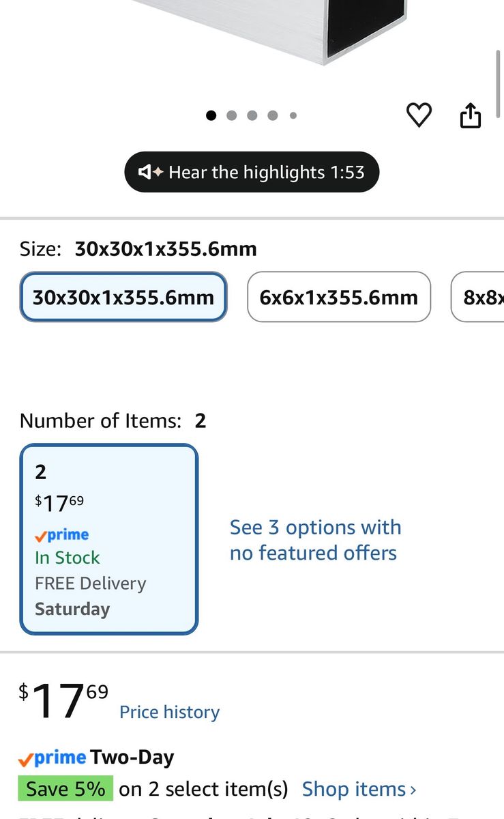This screenshot has height=819, width=504.
Task: Tap the chevron next to Shop items
Action: coord(413,790)
